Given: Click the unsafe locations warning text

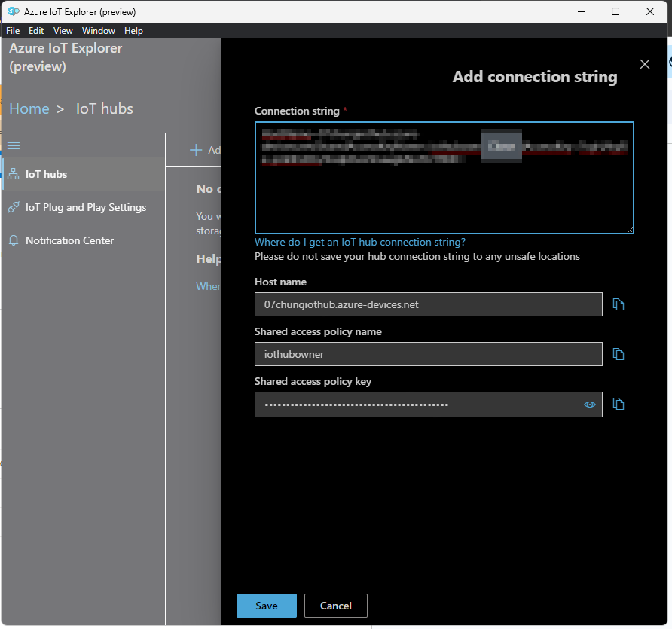Looking at the screenshot, I should [x=417, y=257].
